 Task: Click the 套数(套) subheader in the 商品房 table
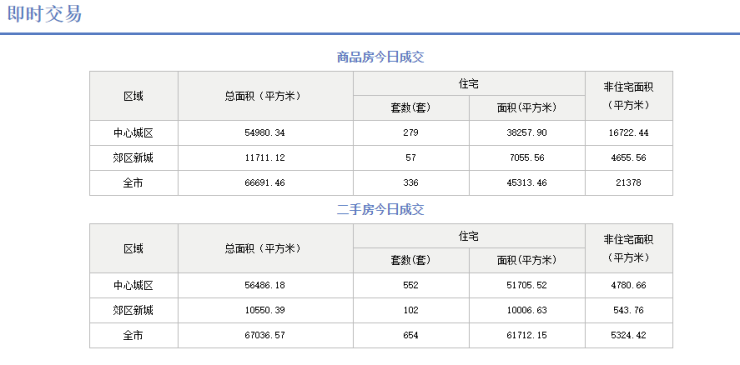pyautogui.click(x=411, y=108)
